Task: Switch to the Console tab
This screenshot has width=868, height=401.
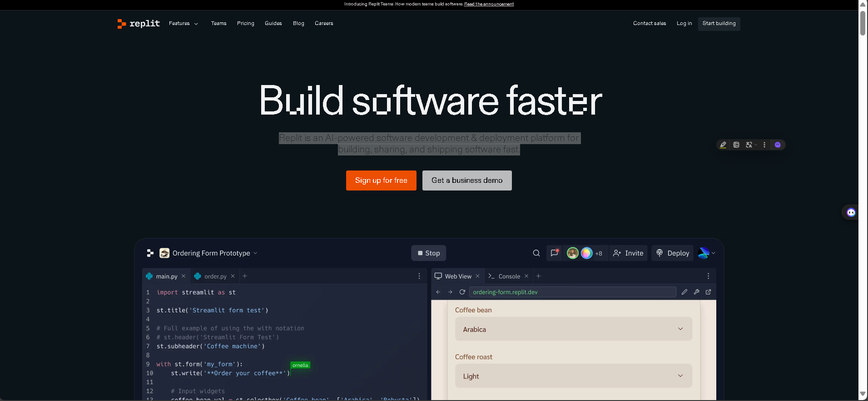Action: 509,276
